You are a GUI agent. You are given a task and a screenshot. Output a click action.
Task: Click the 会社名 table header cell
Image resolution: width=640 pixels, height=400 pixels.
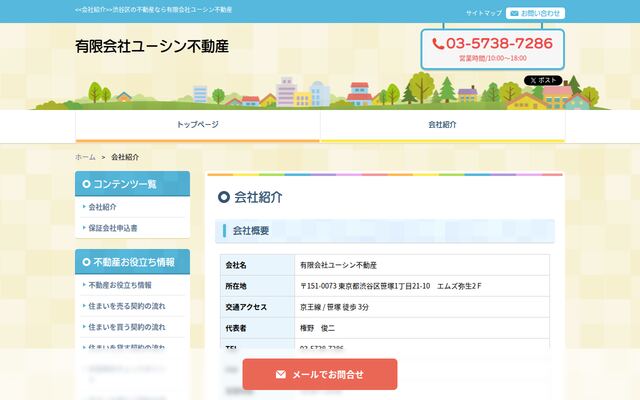(258, 265)
